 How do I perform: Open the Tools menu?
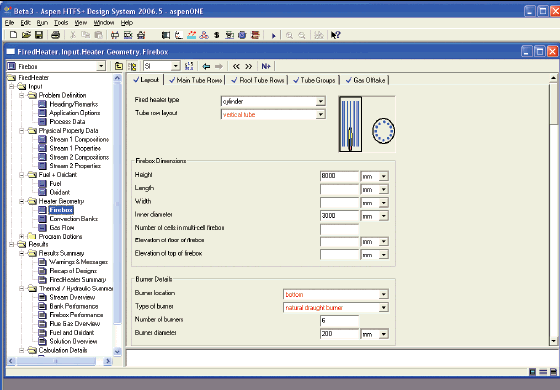pos(61,23)
